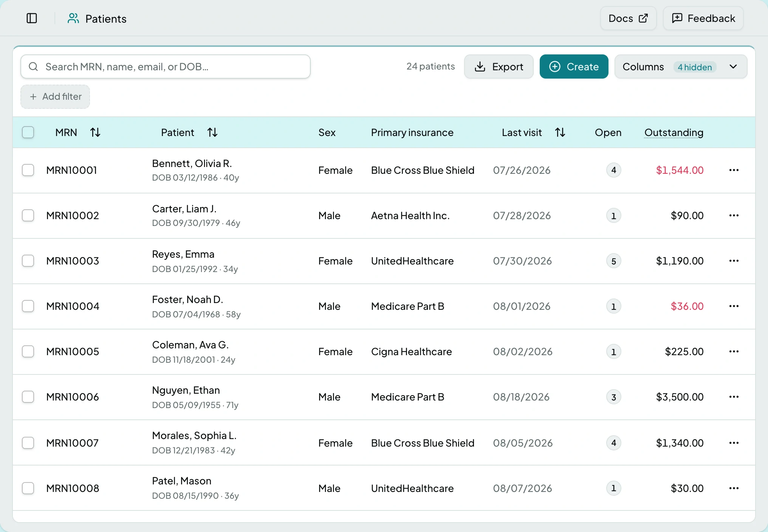Click the 'MRN10003' cell
Image resolution: width=768 pixels, height=532 pixels.
coord(73,261)
